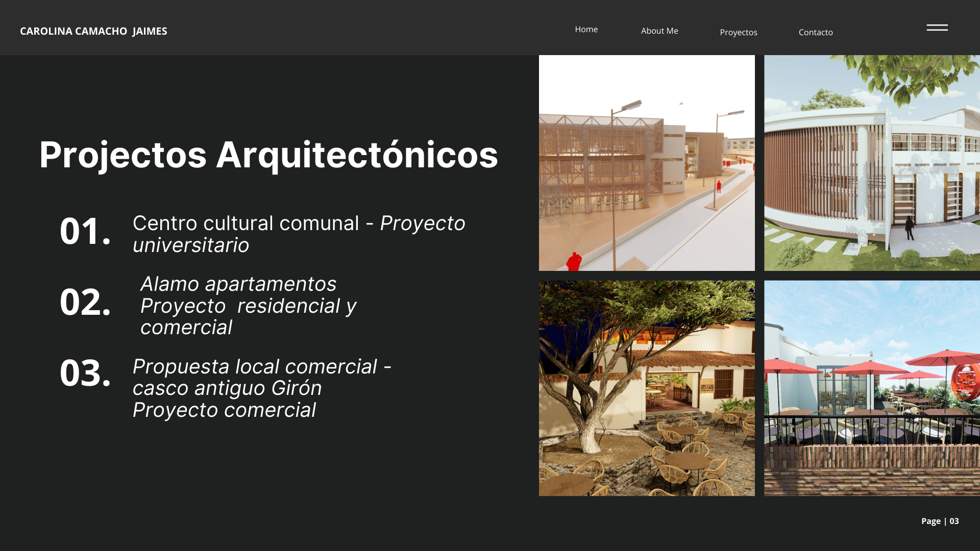View the university cultural center render thumbnail
Image resolution: width=980 pixels, height=551 pixels.
(647, 162)
